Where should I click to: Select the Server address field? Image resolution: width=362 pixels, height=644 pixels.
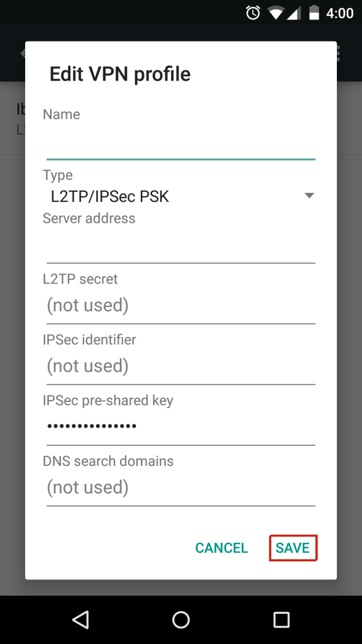(180, 246)
